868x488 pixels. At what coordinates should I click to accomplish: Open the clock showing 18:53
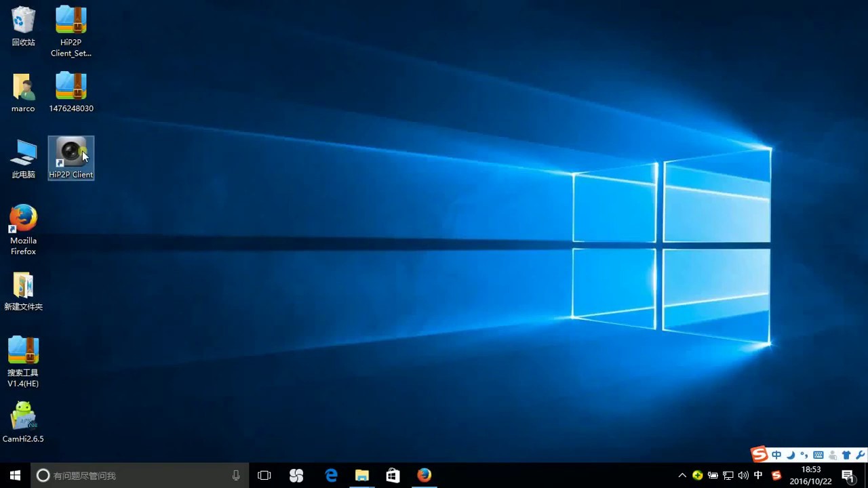[x=810, y=476]
